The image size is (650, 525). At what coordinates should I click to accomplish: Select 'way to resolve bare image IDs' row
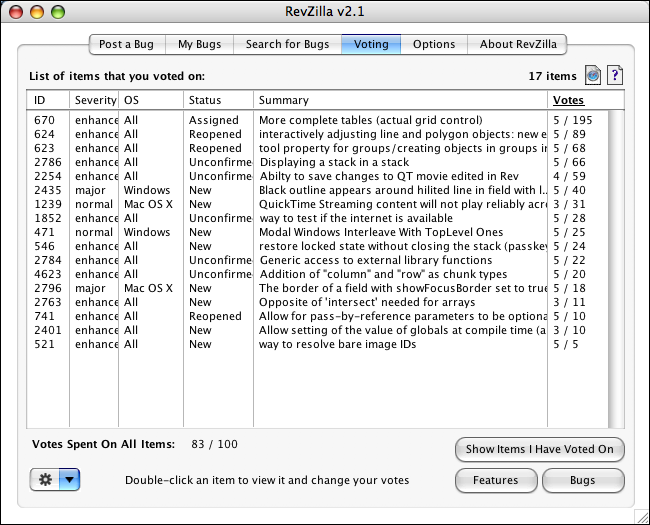click(318, 344)
